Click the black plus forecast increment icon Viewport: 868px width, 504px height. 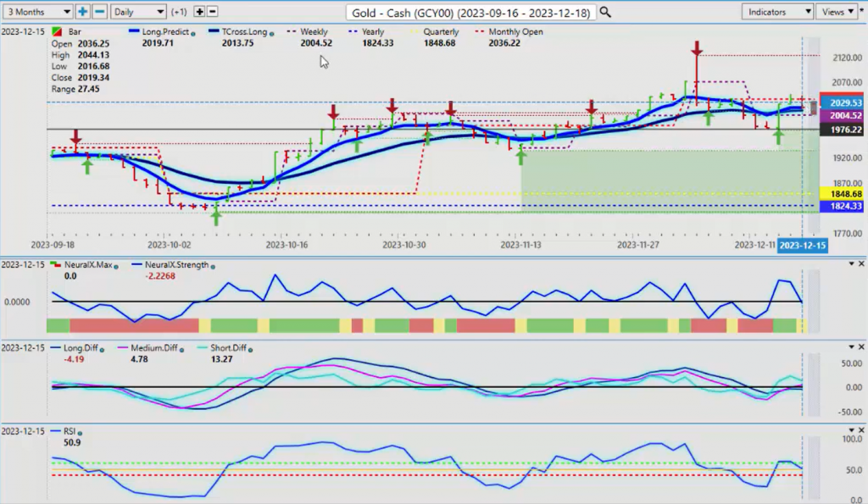pyautogui.click(x=199, y=12)
